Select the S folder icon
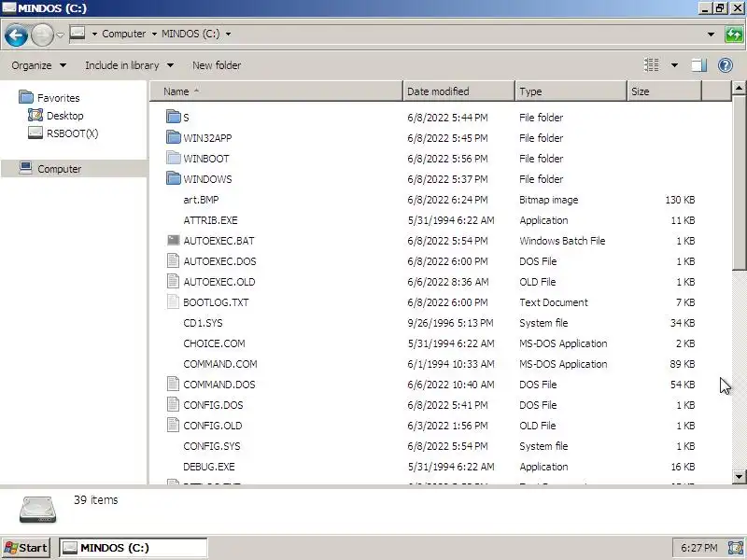 tap(174, 117)
